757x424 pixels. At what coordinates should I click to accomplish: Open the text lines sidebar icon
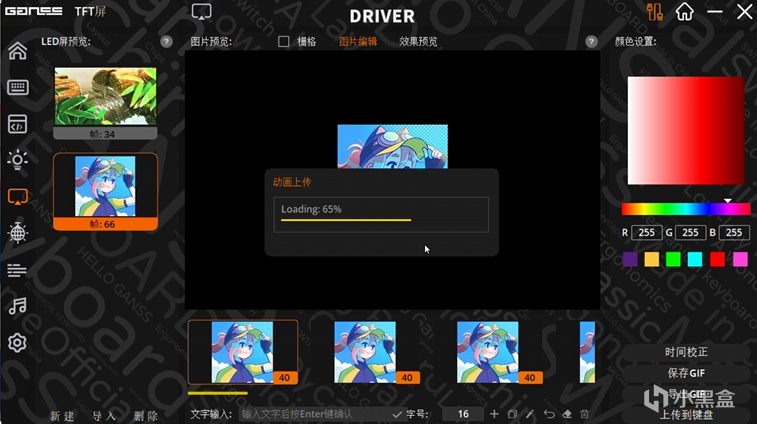17,270
